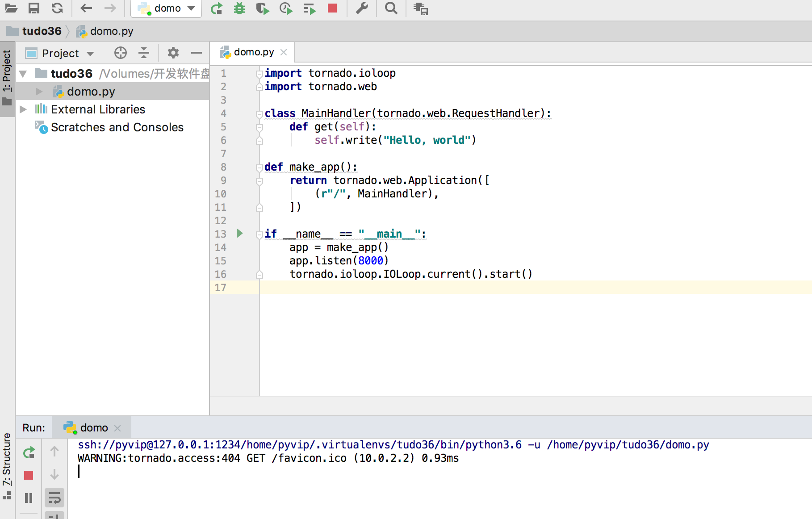This screenshot has height=519, width=812.
Task: Open Search Everywhere magnifier icon
Action: 391,8
